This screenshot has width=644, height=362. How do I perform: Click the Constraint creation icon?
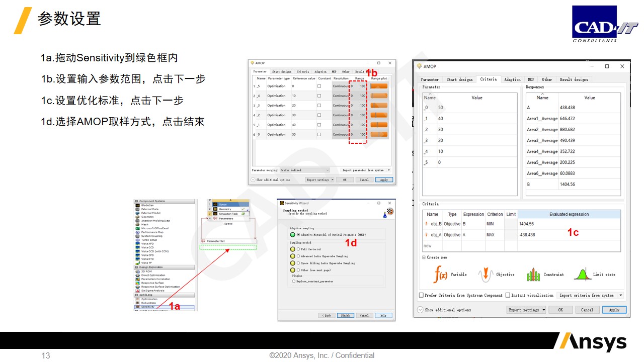pyautogui.click(x=533, y=274)
